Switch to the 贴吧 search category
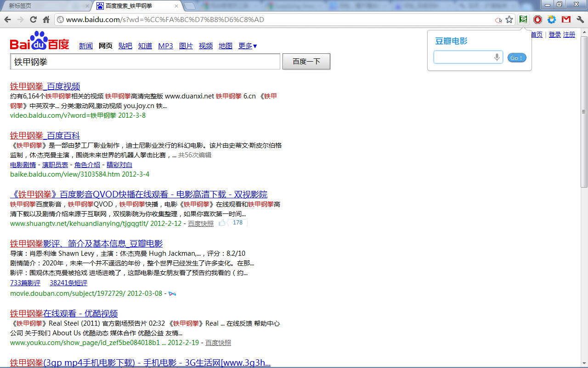The image size is (588, 368). [125, 46]
